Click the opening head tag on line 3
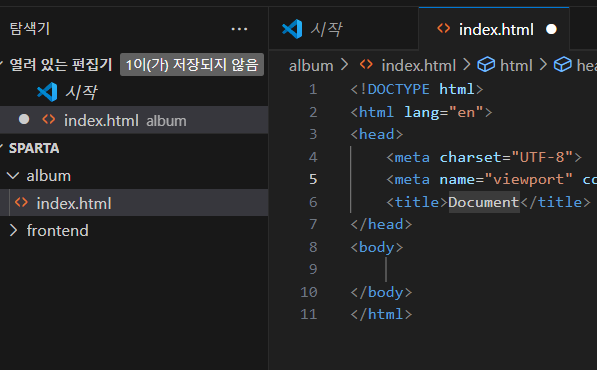Screen dimensions: 597x370 [x=377, y=134]
